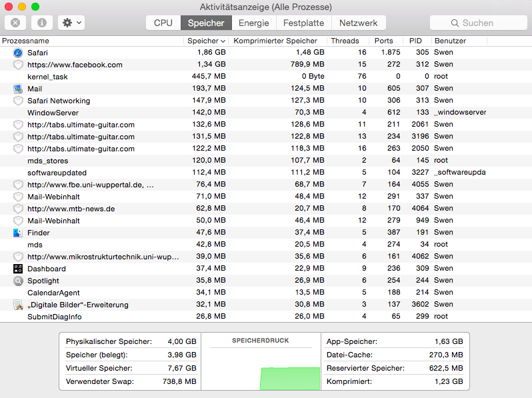Viewport: 532px width, 398px height.
Task: Select the Speicher tab
Action: click(x=206, y=23)
